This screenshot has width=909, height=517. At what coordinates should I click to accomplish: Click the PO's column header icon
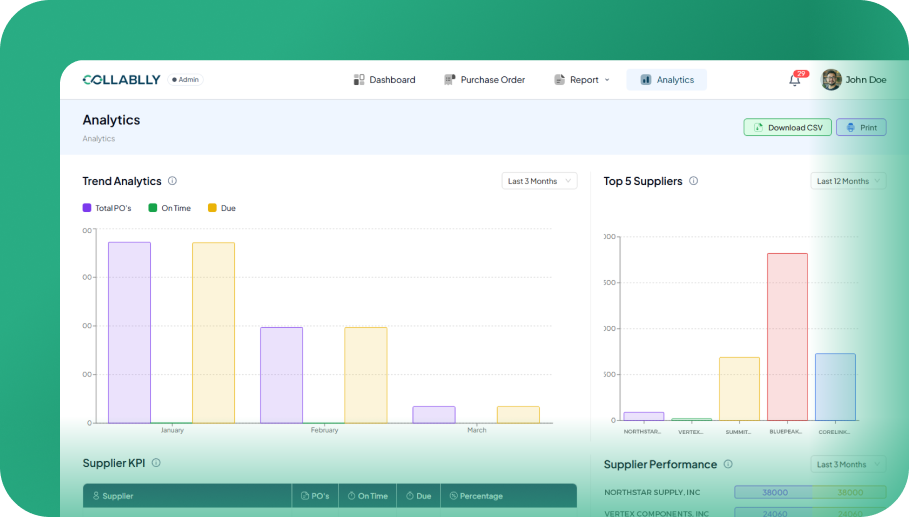tap(305, 496)
